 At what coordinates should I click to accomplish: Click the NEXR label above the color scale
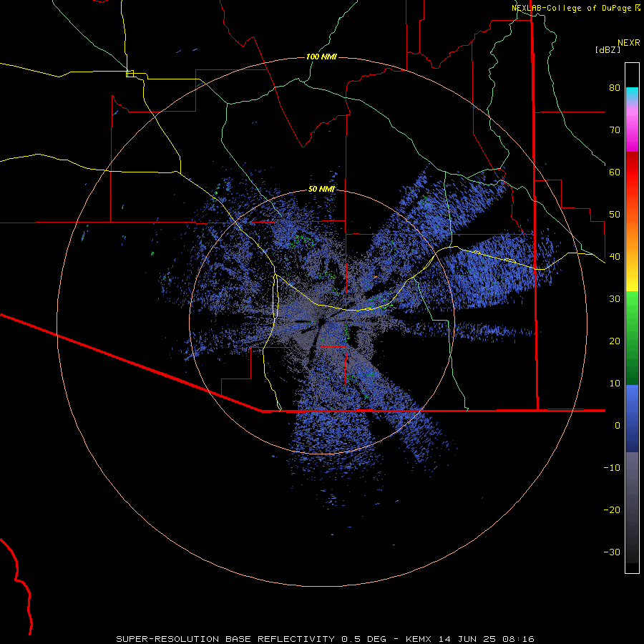pyautogui.click(x=629, y=43)
